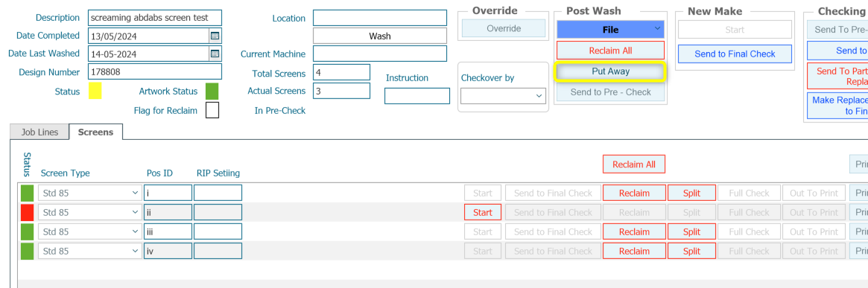Click Out To Print for row i

click(x=814, y=193)
